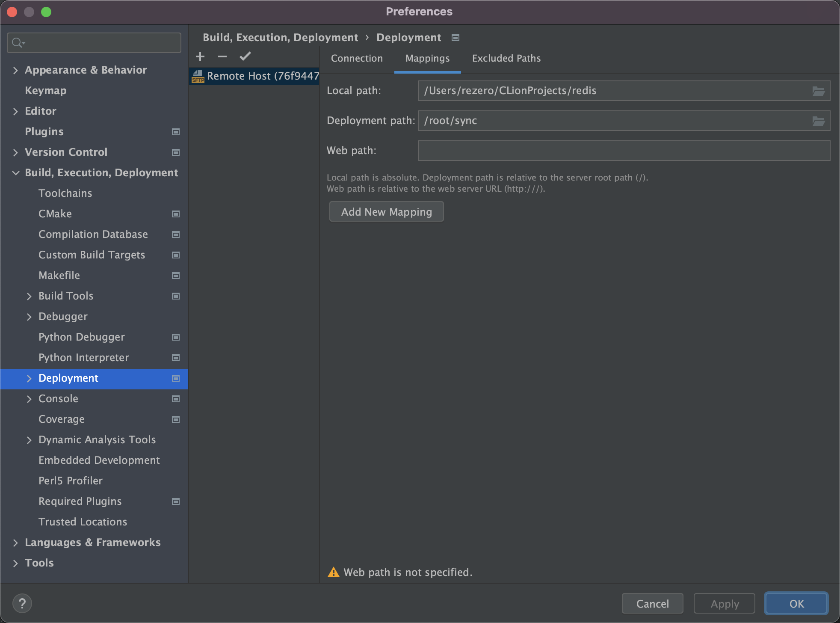Focus the settings search box
The width and height of the screenshot is (840, 623).
click(x=101, y=43)
